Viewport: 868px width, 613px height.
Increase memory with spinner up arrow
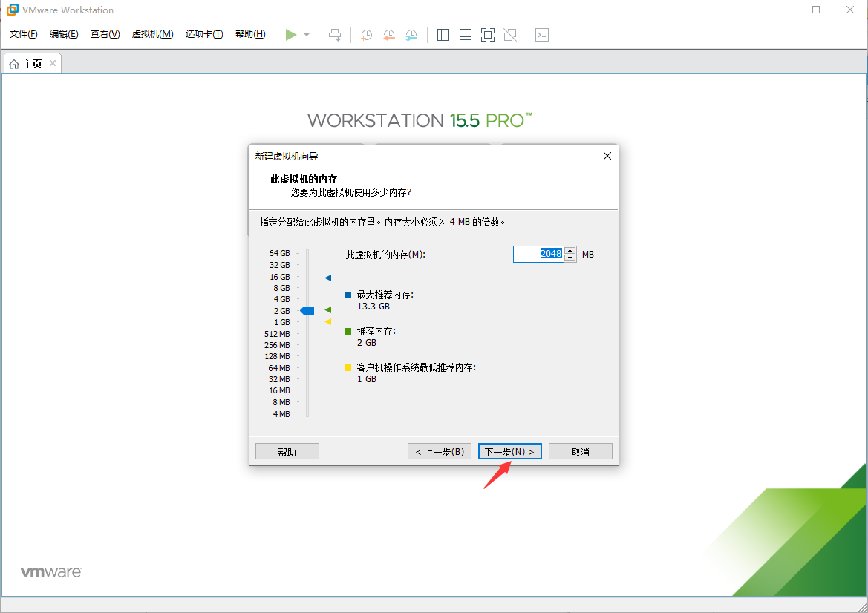point(570,250)
